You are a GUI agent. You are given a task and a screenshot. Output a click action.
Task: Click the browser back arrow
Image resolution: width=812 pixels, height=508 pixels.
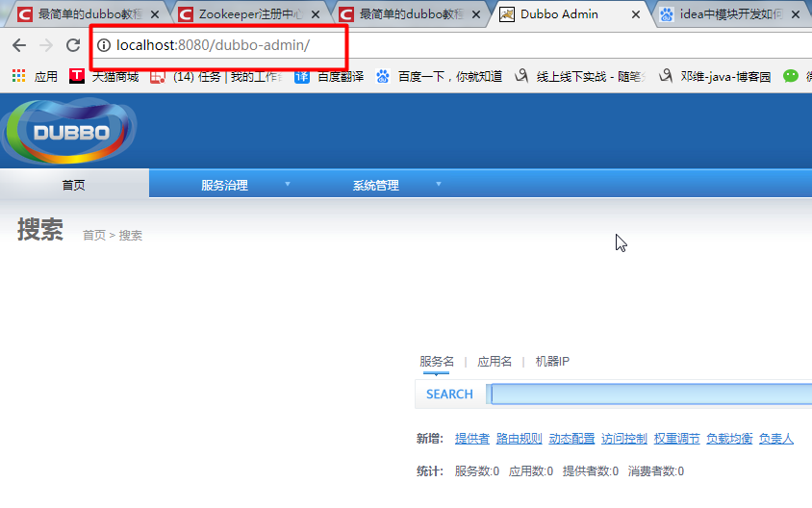tap(19, 45)
